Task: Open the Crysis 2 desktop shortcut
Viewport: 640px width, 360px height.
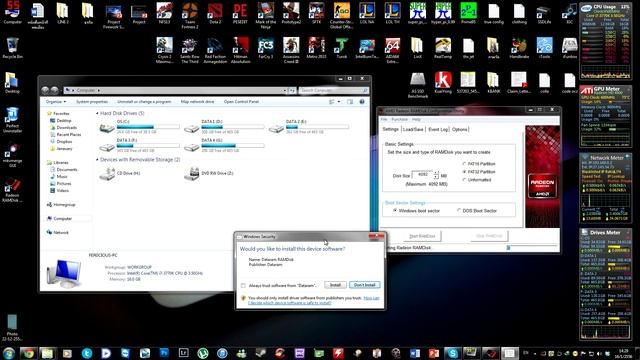Action: (164, 51)
